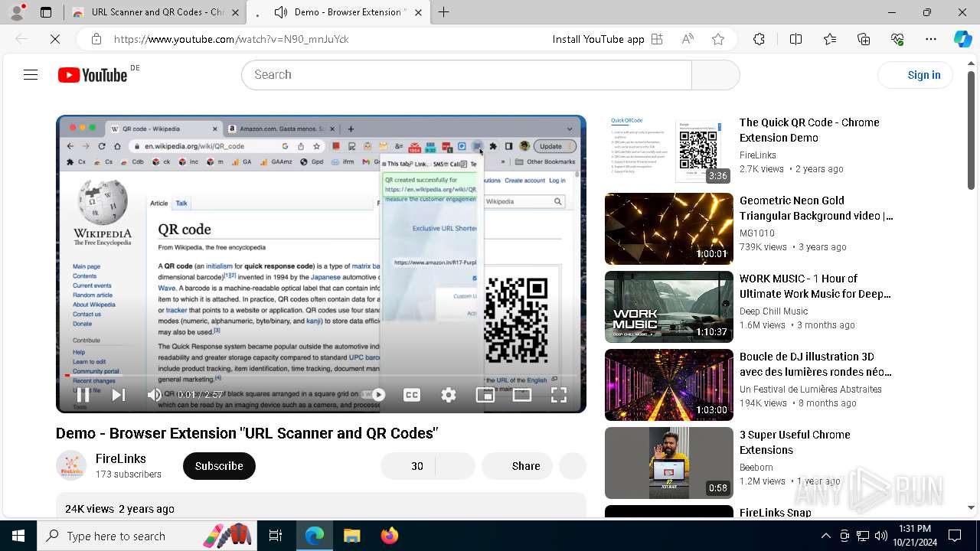This screenshot has height=551, width=980.
Task: Open the FireLinks channel name link
Action: pos(121,458)
